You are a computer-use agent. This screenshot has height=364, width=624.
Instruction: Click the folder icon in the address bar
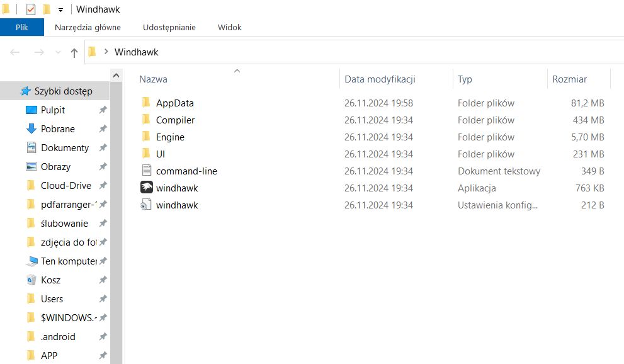(x=93, y=52)
